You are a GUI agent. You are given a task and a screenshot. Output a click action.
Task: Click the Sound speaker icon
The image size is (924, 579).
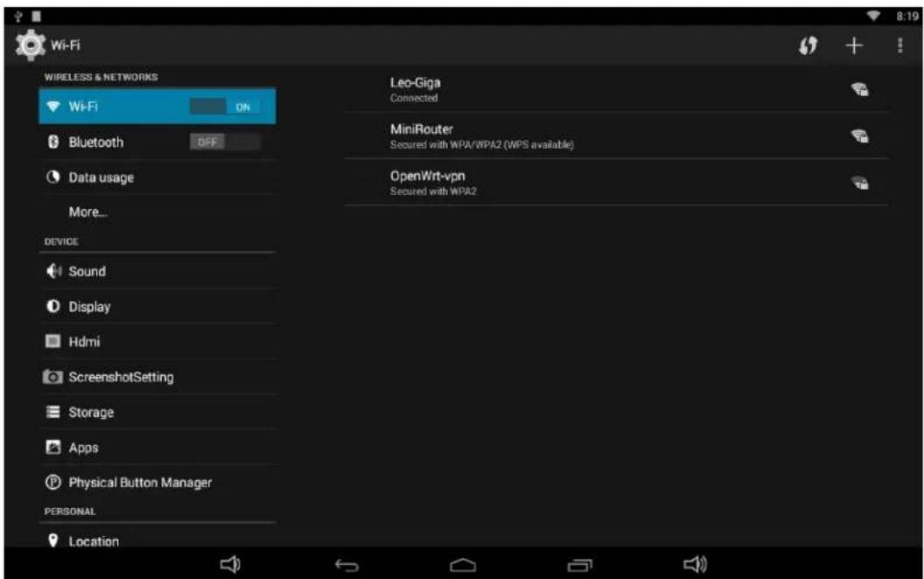pyautogui.click(x=53, y=271)
